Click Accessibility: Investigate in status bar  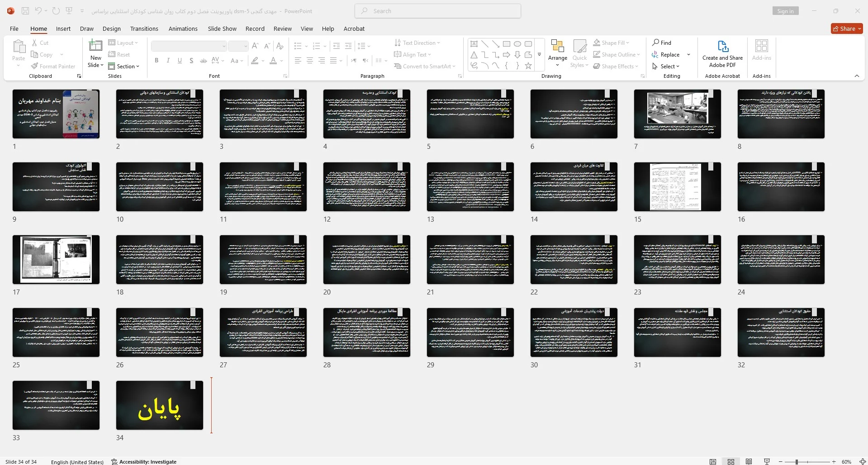144,462
